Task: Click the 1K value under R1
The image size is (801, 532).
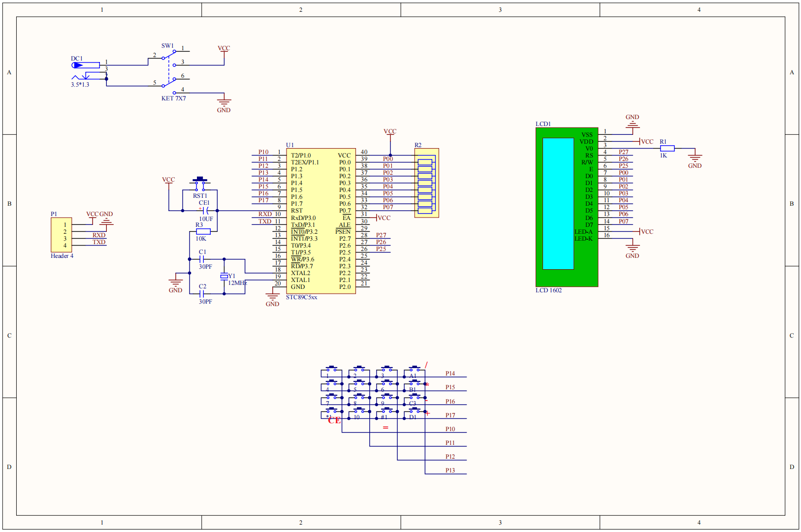Action: pos(663,156)
